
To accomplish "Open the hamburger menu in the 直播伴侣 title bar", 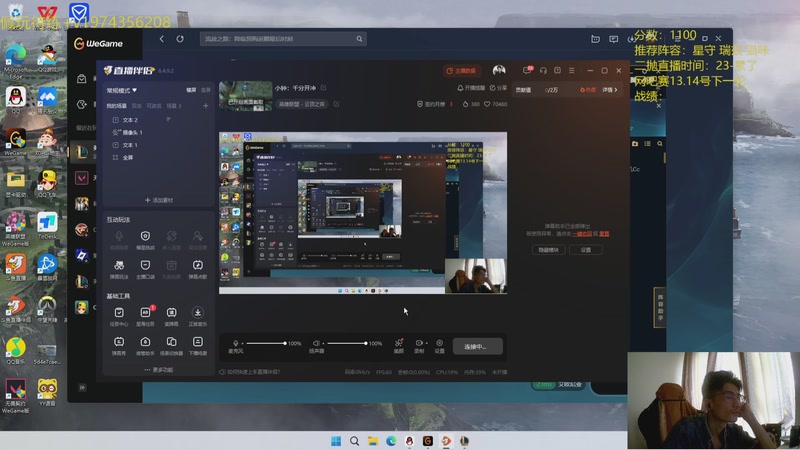I will (x=571, y=70).
